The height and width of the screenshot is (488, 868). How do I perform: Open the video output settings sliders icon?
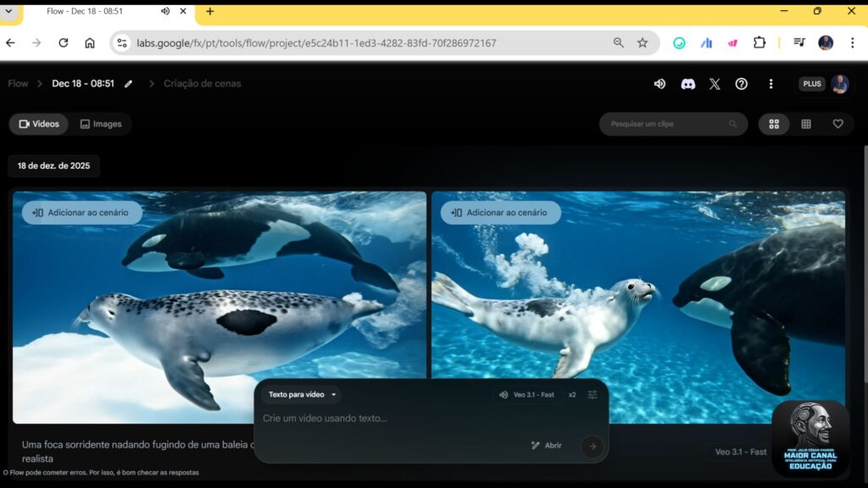pyautogui.click(x=592, y=394)
